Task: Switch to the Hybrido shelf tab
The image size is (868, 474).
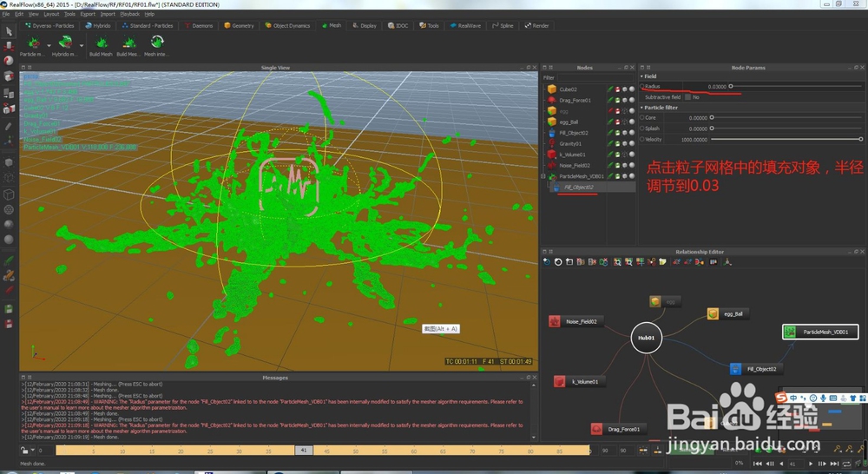Action: (x=97, y=25)
